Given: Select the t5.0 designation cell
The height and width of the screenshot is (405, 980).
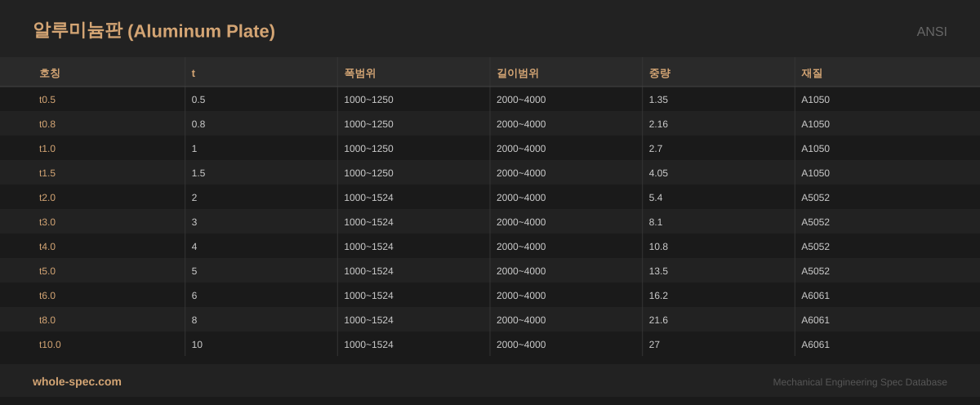Looking at the screenshot, I should pos(47,271).
